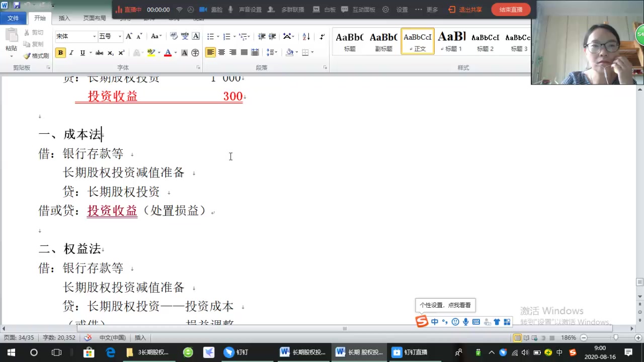Switch to Full Screen Reading view
This screenshot has height=362, width=644.
click(526, 338)
